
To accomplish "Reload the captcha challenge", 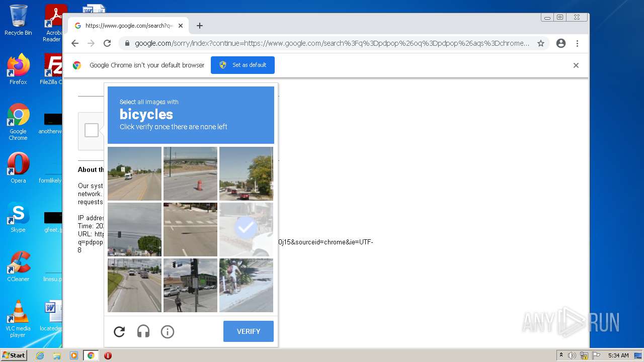I will coord(119,332).
